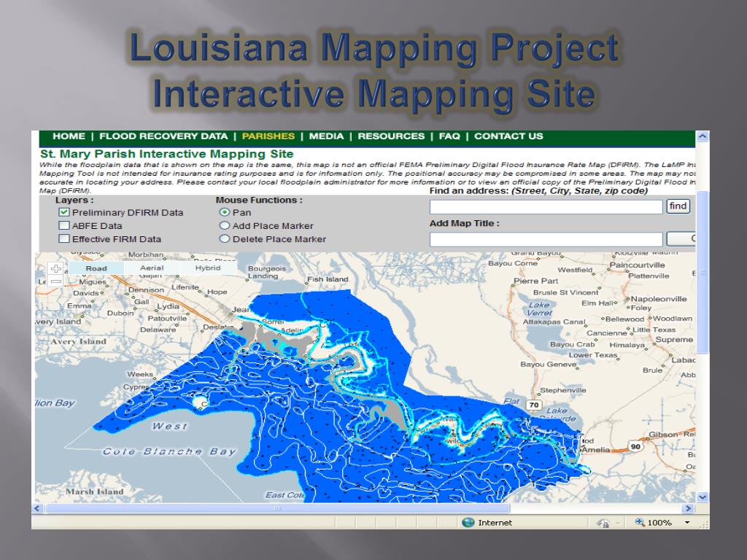Click the Patoutville map label
Image resolution: width=747 pixels, height=560 pixels.
(167, 318)
